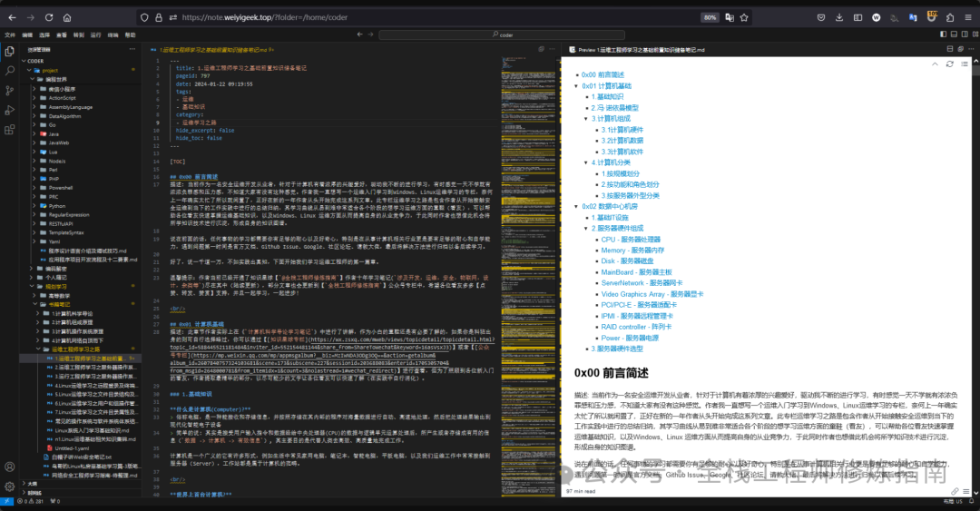Image resolution: width=980 pixels, height=511 pixels.
Task: Open the Run and Debug view
Action: pos(9,110)
